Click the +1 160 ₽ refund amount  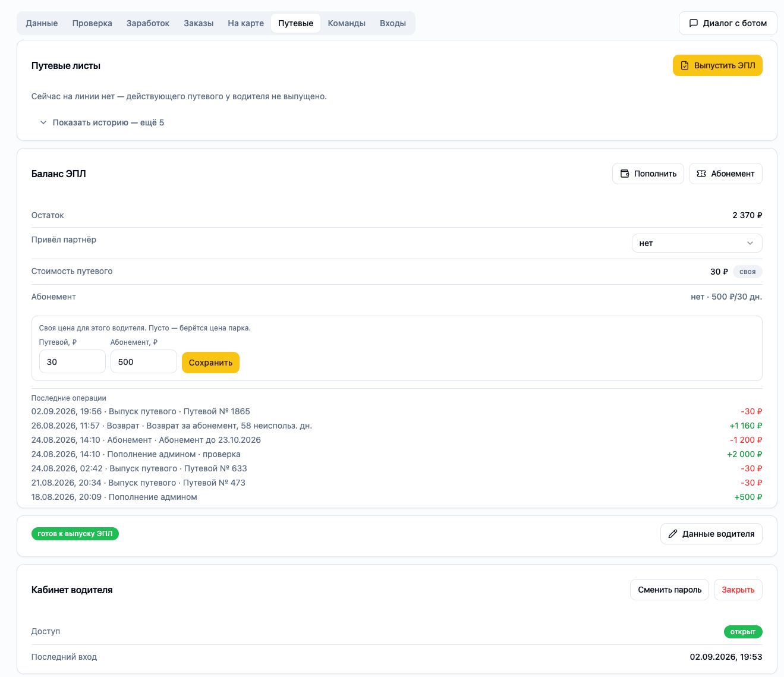click(x=745, y=426)
